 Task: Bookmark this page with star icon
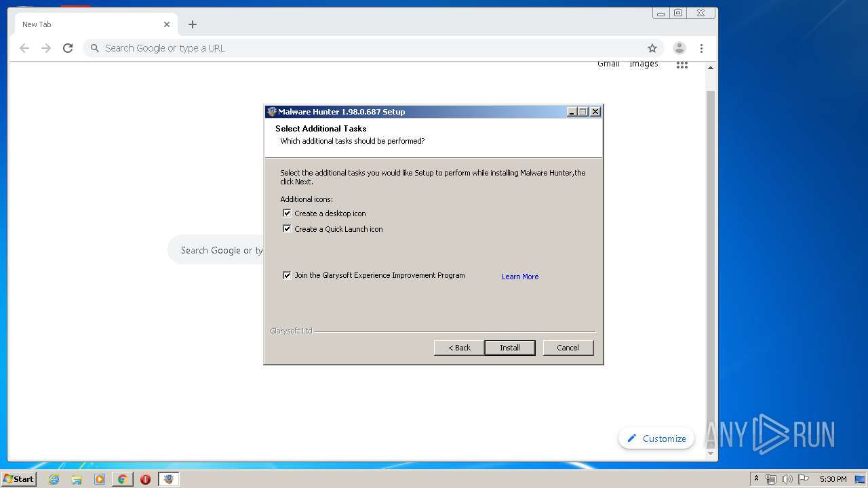pos(652,48)
